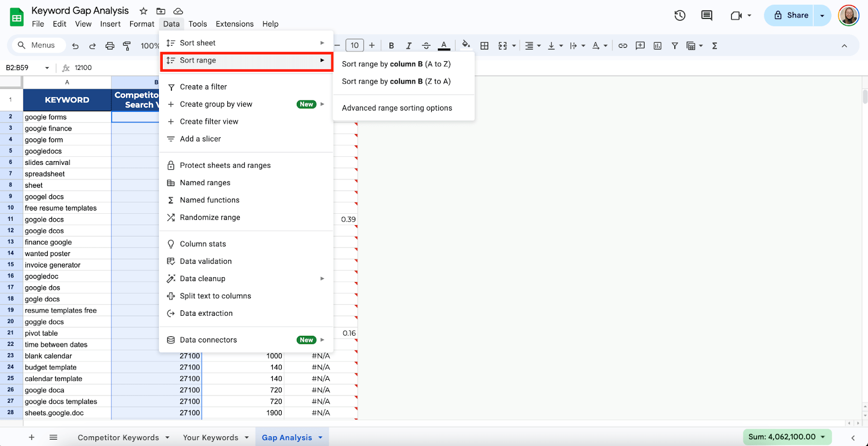Open version history clock icon

(x=680, y=16)
